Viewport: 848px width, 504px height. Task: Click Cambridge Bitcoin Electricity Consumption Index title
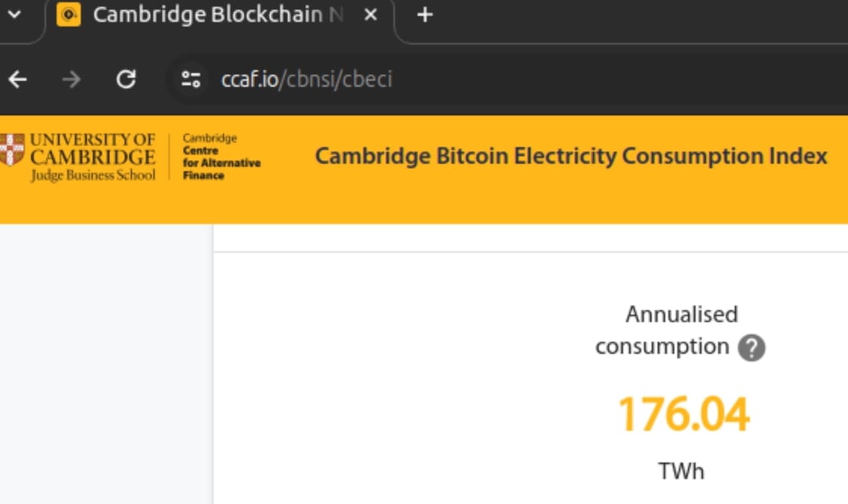click(x=571, y=156)
